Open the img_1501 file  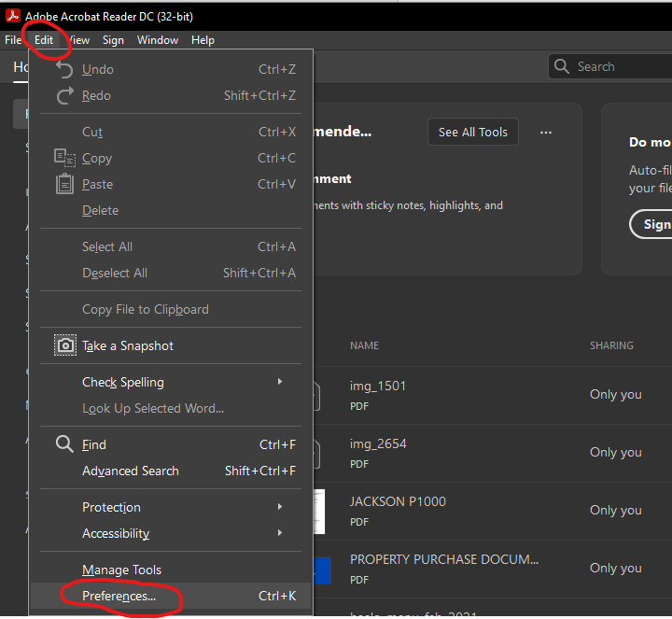[378, 386]
